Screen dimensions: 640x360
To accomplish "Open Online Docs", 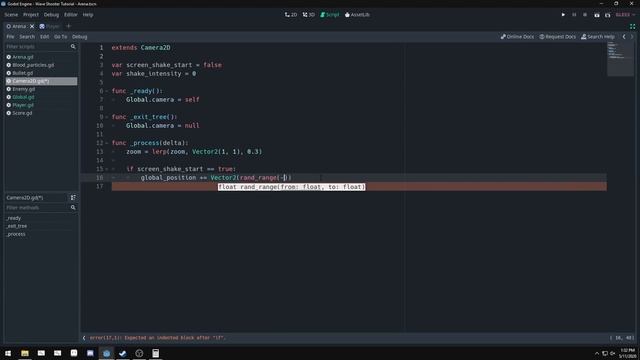I will (x=517, y=37).
